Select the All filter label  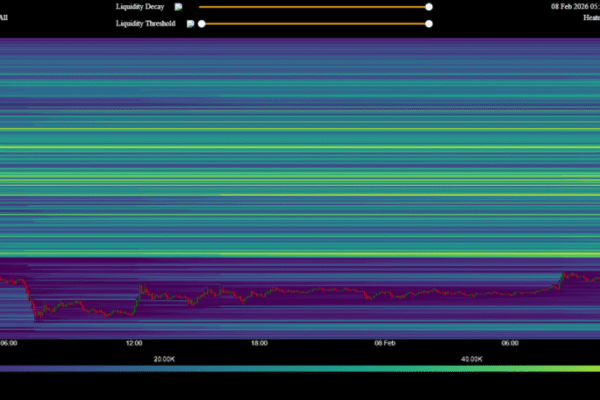pyautogui.click(x=4, y=18)
